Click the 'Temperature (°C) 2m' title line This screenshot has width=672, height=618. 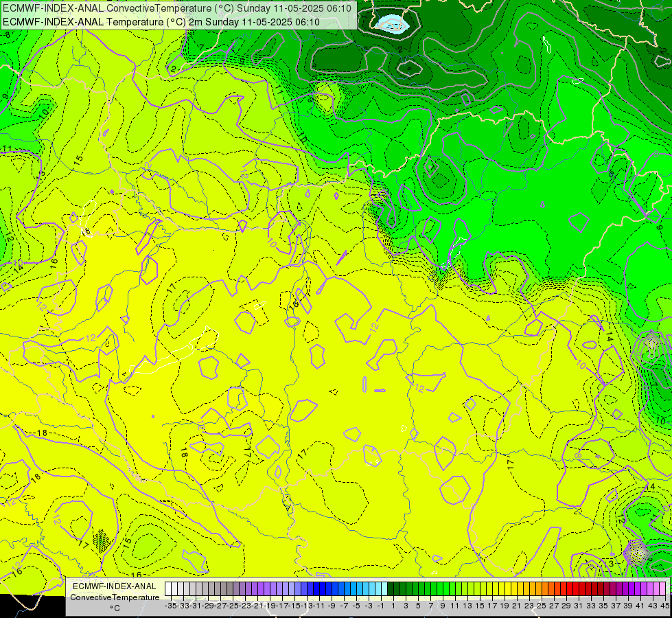click(161, 22)
